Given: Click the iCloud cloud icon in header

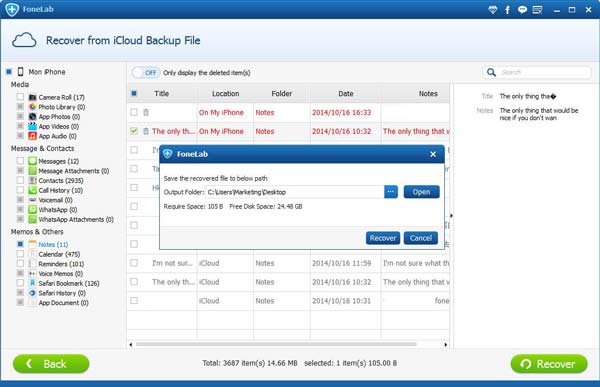Looking at the screenshot, I should pyautogui.click(x=24, y=40).
